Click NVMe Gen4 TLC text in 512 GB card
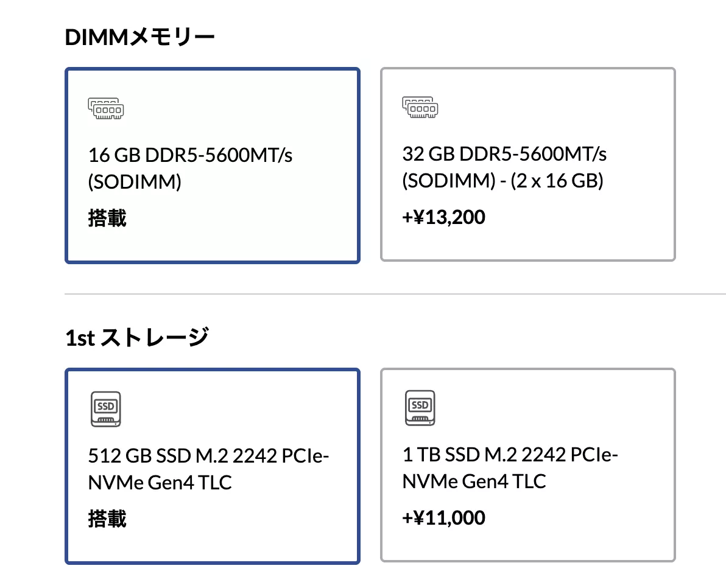Image resolution: width=726 pixels, height=588 pixels. click(x=160, y=483)
